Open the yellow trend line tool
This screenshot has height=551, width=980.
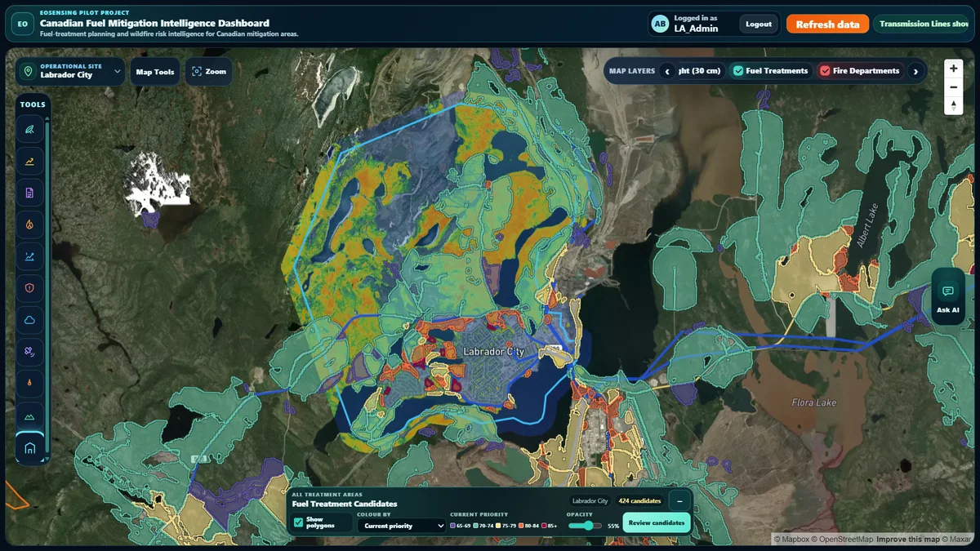pos(30,161)
